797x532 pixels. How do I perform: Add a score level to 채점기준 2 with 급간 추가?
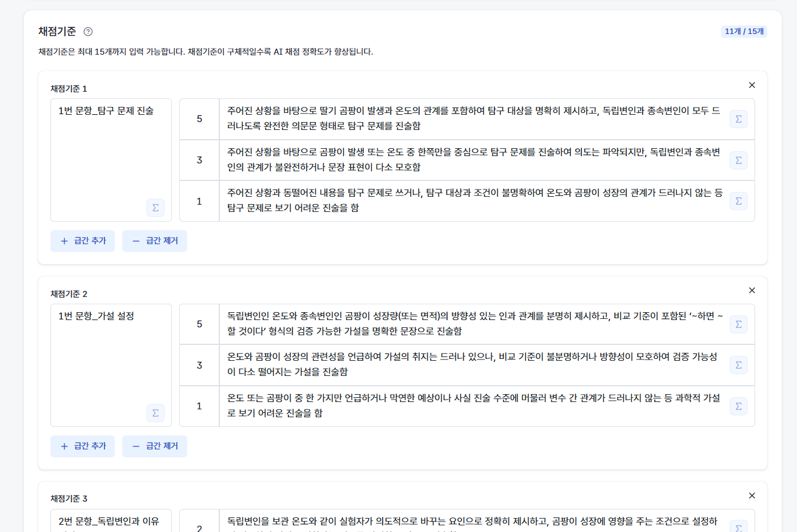[x=83, y=446]
